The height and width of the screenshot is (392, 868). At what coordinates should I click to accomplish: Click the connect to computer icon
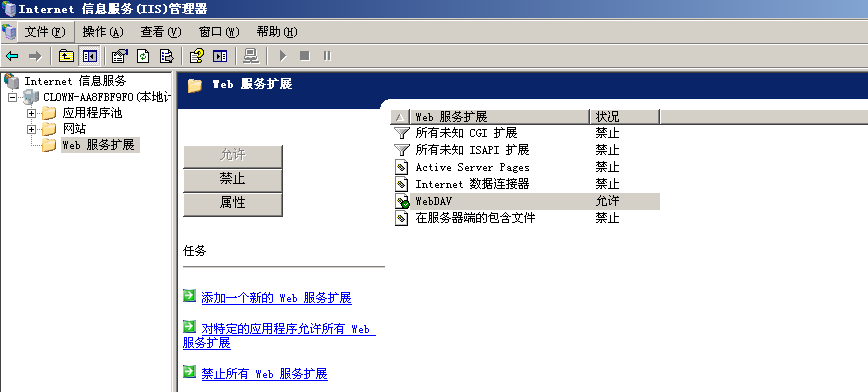(251, 56)
